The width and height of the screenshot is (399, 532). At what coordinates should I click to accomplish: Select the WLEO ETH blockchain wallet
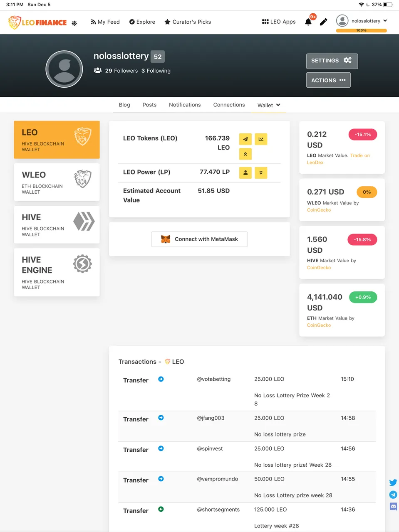pyautogui.click(x=57, y=182)
